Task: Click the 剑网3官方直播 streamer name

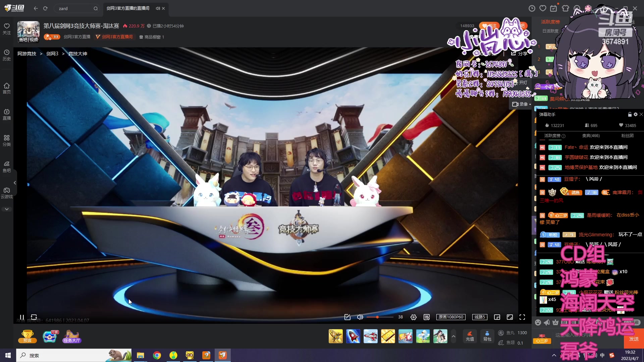Action: pyautogui.click(x=77, y=37)
